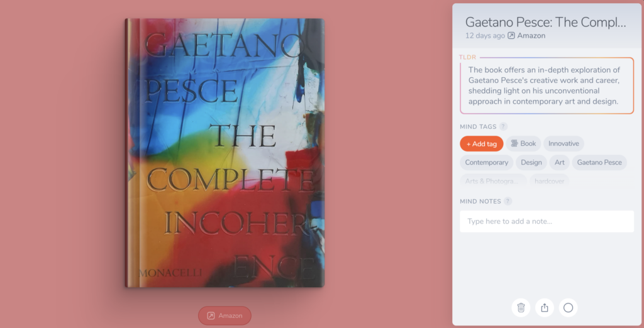The height and width of the screenshot is (328, 644).
Task: Click the TLDR summary text box
Action: click(x=547, y=85)
